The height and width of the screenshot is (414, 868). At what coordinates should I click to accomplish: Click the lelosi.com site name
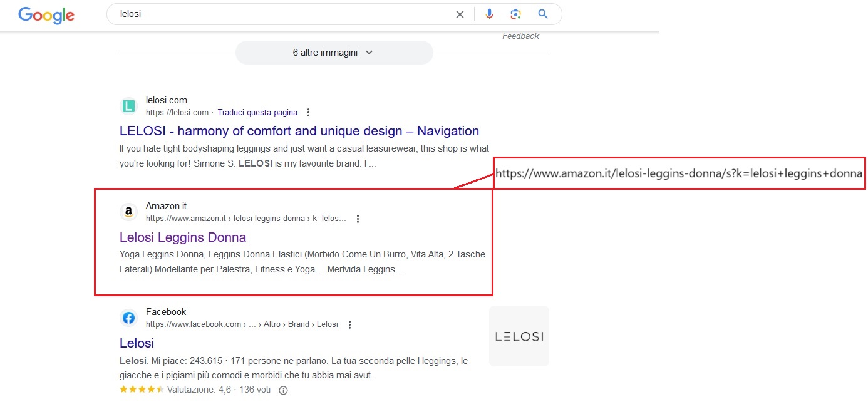pyautogui.click(x=167, y=100)
